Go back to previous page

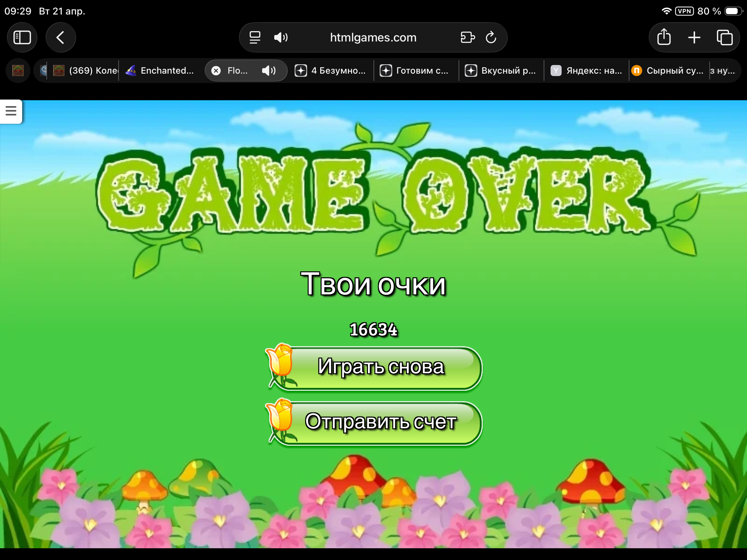(61, 37)
